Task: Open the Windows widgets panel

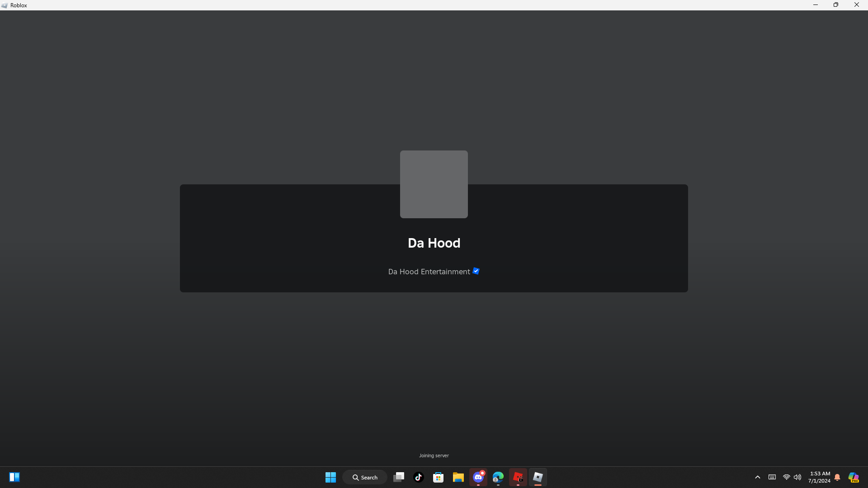Action: coord(14,477)
